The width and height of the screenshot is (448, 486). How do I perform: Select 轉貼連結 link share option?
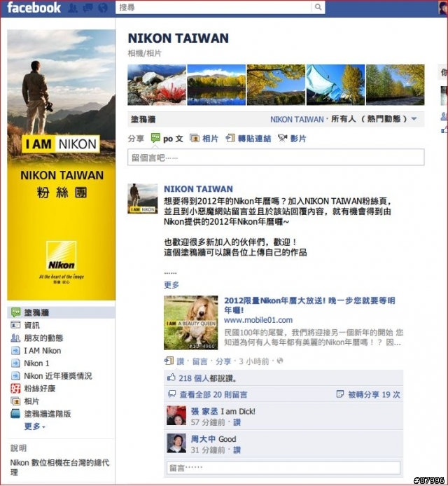(248, 138)
